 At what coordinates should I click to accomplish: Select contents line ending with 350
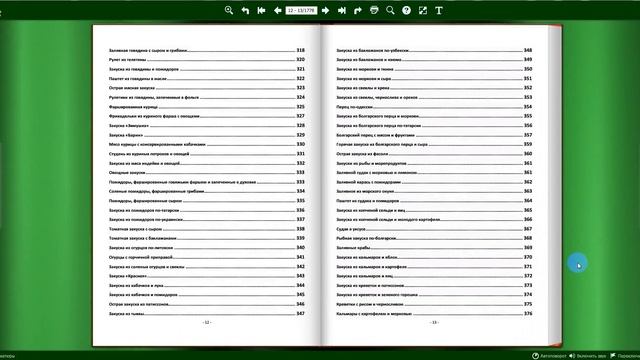click(x=434, y=69)
